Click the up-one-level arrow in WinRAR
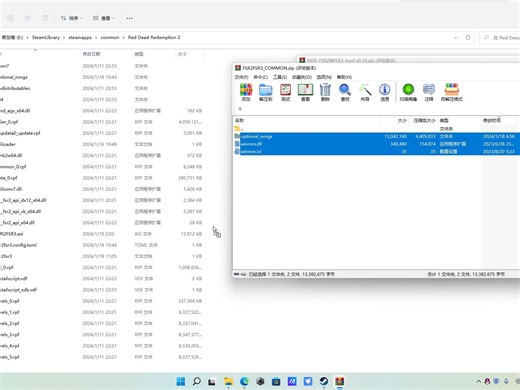 pos(240,109)
